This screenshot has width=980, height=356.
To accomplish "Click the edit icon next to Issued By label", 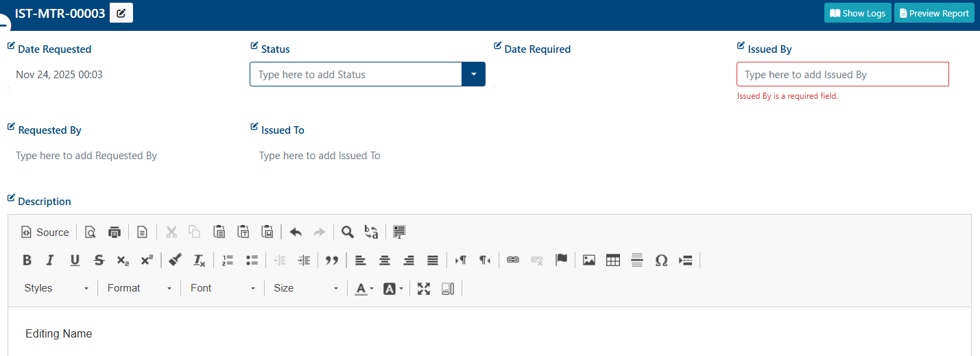I will (741, 46).
